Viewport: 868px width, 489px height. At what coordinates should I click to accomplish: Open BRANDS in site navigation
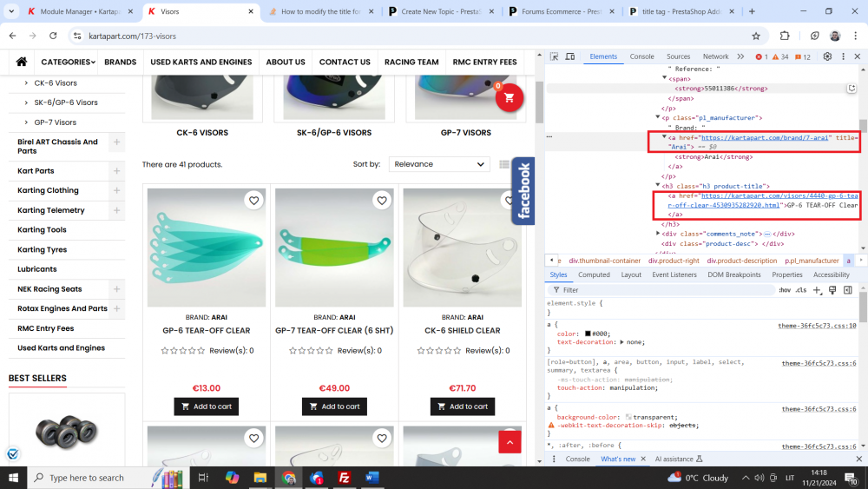(x=120, y=62)
